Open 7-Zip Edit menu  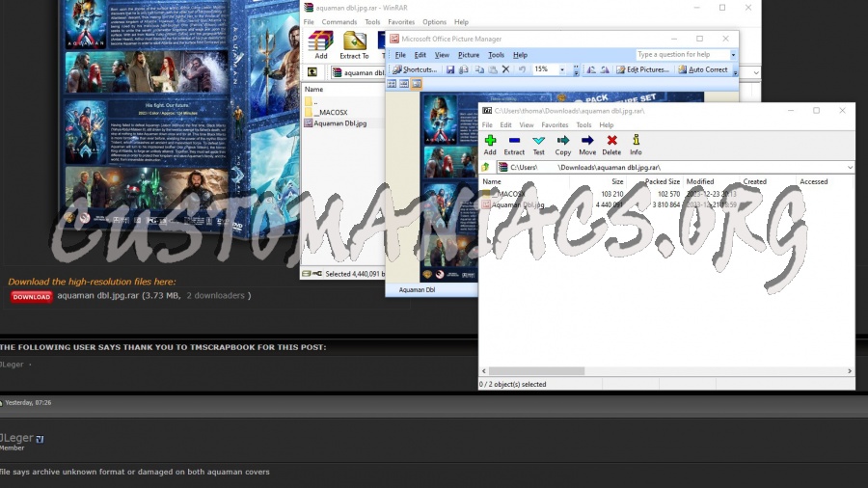506,125
